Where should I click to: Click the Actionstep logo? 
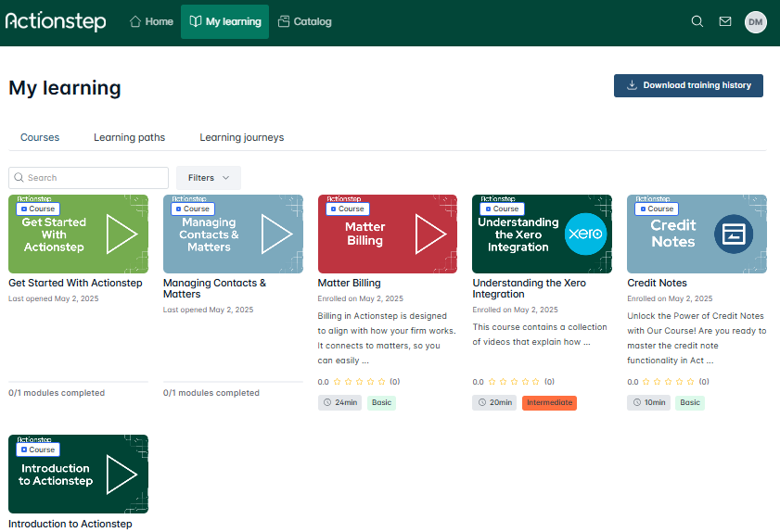coord(56,21)
